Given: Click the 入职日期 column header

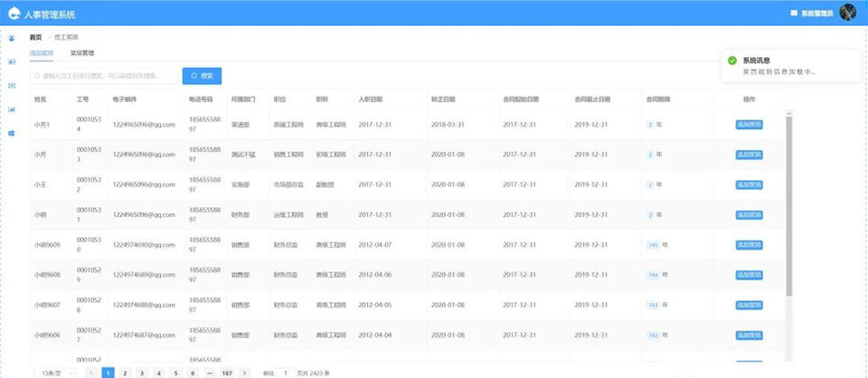Looking at the screenshot, I should tap(371, 99).
